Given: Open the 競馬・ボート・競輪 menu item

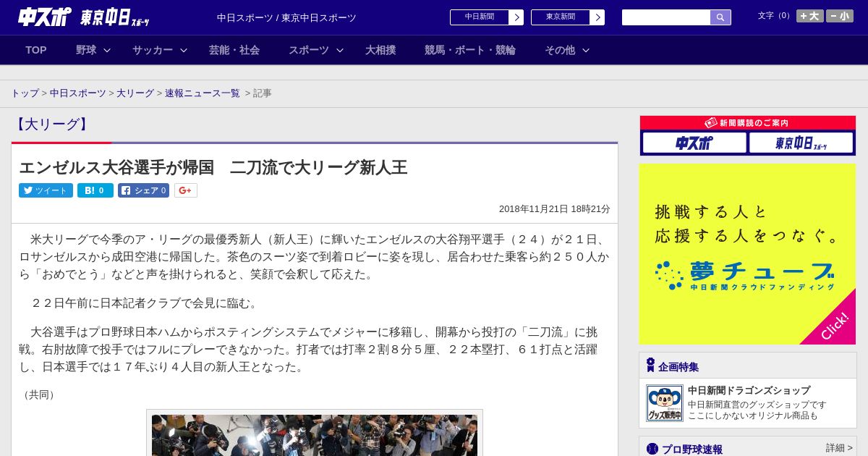Looking at the screenshot, I should (470, 50).
